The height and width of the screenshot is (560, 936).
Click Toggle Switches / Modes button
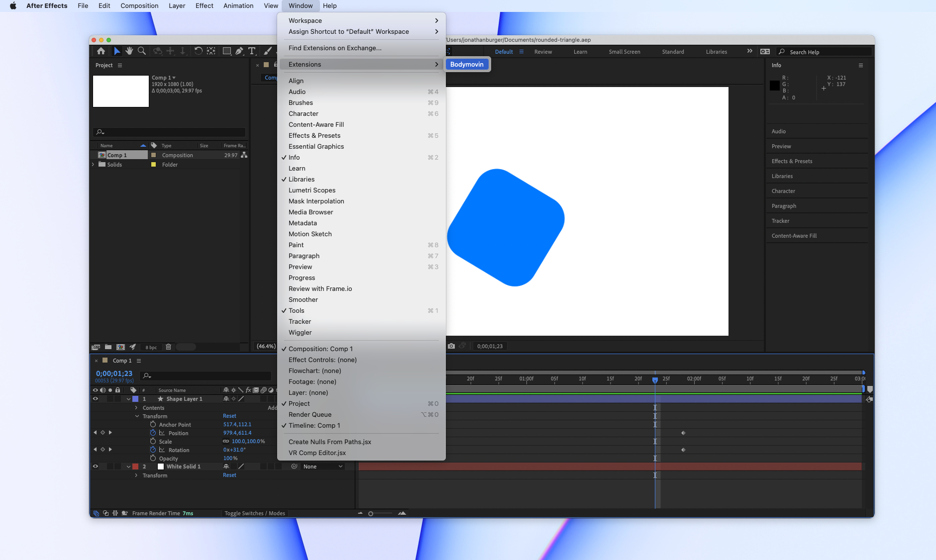[255, 513]
